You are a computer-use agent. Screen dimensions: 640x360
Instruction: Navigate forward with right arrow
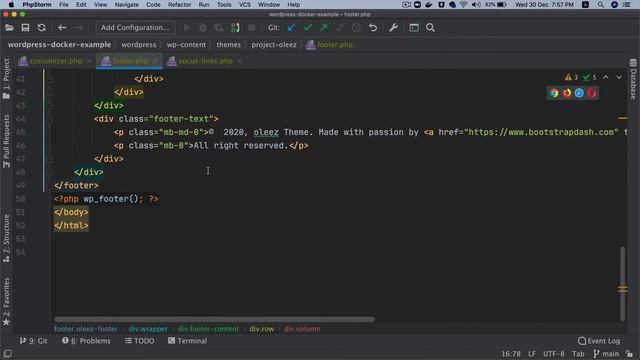(x=79, y=28)
